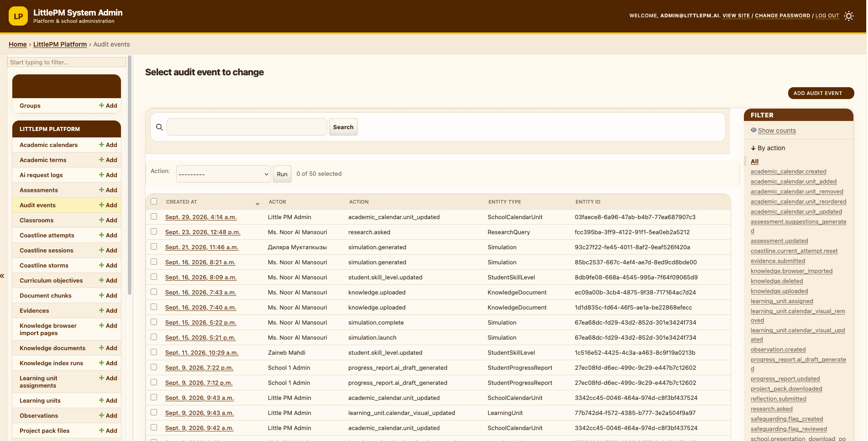
Task: Open the Home breadcrumb link
Action: pos(18,44)
